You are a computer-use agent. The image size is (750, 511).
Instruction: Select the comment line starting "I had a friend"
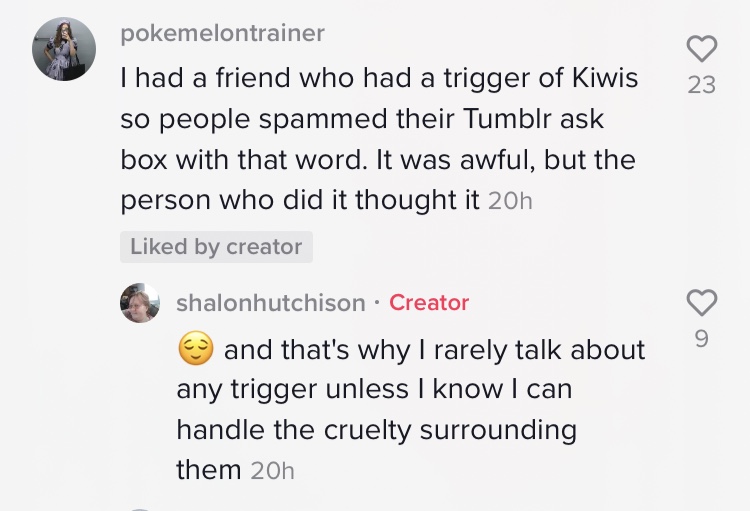[379, 78]
